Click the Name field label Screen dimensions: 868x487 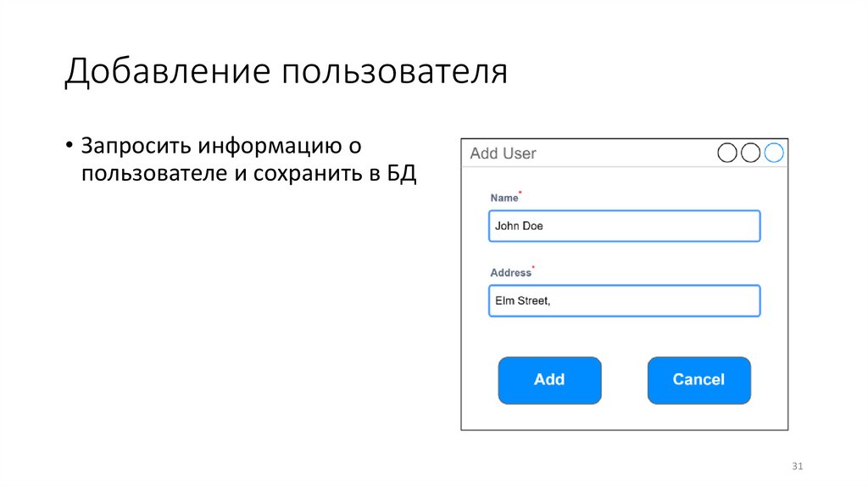pos(504,198)
